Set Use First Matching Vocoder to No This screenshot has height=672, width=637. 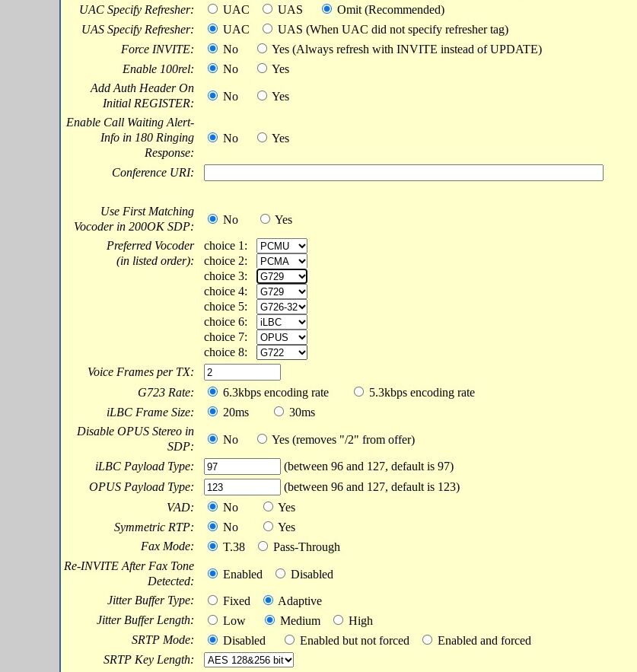point(212,219)
